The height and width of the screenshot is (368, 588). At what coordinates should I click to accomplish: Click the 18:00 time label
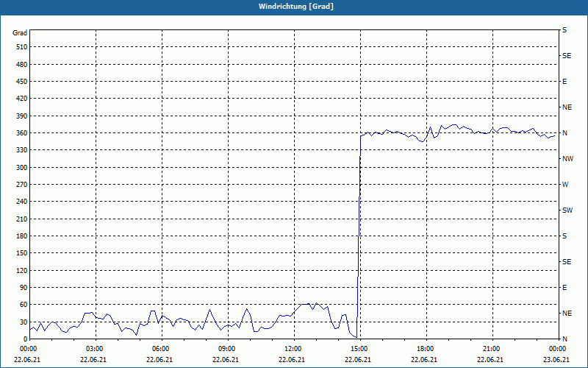click(x=426, y=349)
